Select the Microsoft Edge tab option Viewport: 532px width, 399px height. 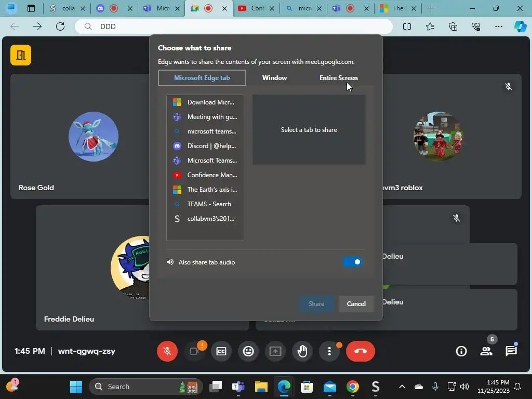202,78
